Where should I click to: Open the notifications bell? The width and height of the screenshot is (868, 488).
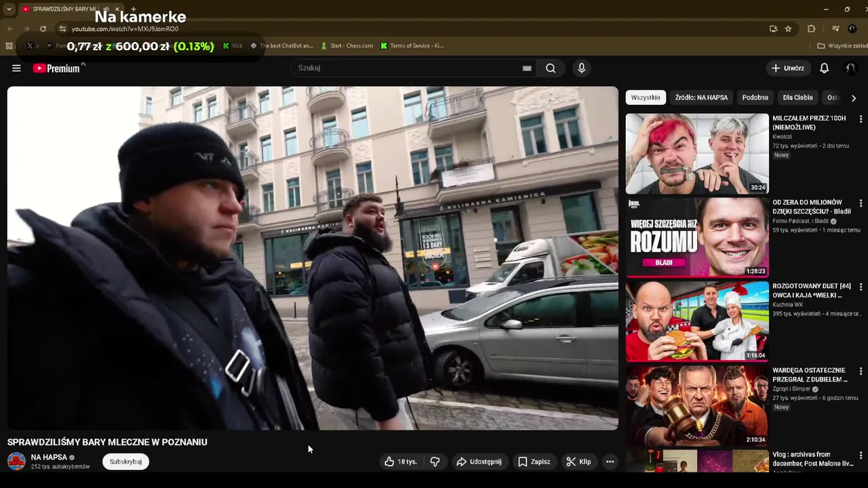[x=825, y=68]
